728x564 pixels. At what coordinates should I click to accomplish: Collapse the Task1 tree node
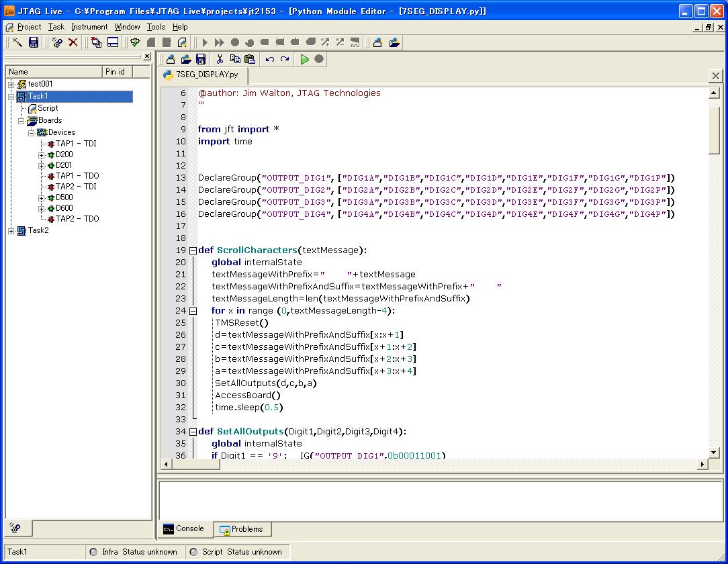[x=11, y=97]
